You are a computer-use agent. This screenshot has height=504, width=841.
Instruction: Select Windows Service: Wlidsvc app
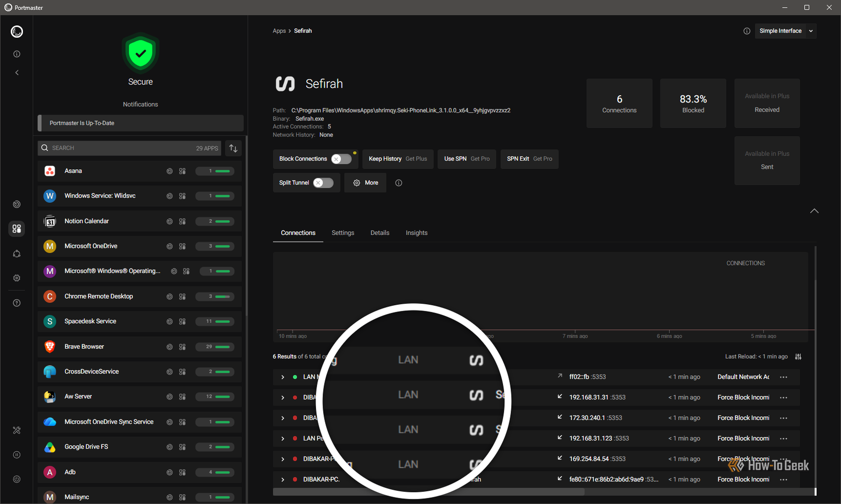coord(140,196)
